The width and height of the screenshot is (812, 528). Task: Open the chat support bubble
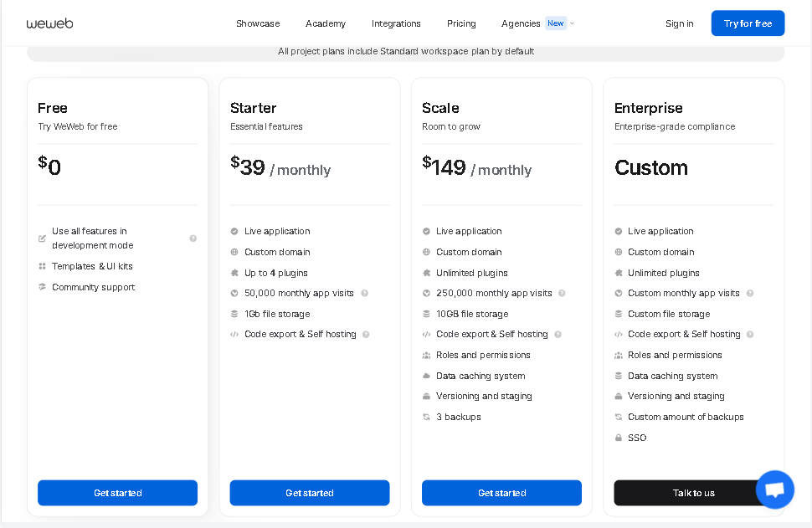pyautogui.click(x=774, y=490)
